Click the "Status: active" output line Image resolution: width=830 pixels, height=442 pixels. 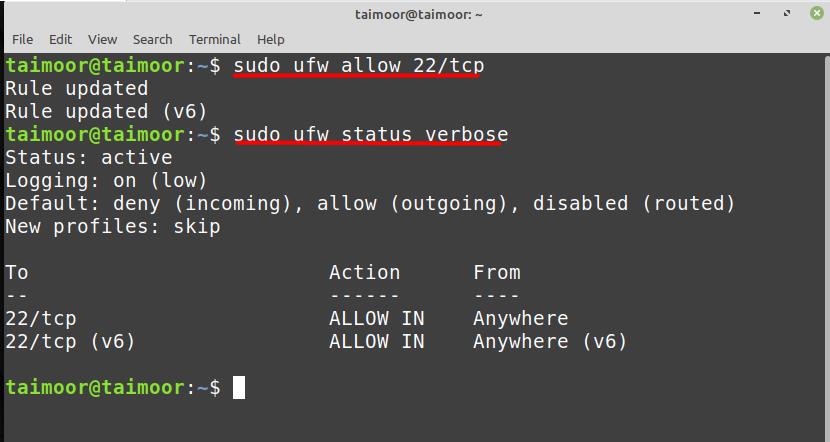pyautogui.click(x=89, y=158)
